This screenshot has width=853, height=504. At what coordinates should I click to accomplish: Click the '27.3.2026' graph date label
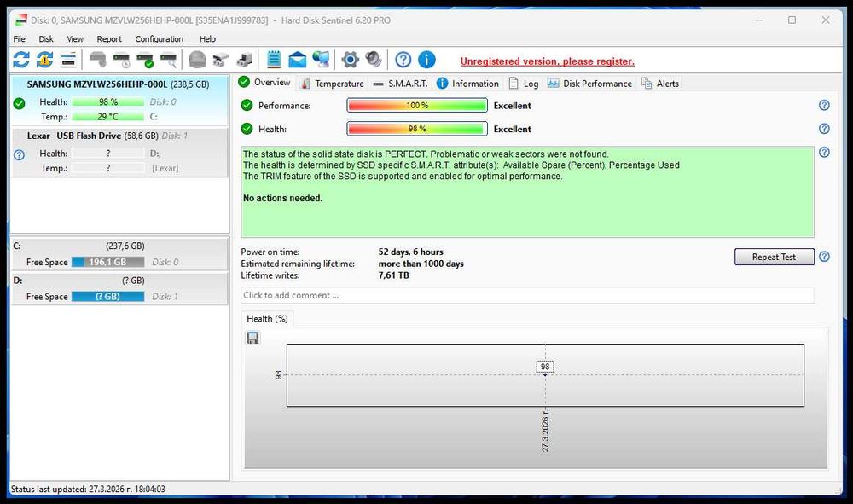click(x=545, y=432)
